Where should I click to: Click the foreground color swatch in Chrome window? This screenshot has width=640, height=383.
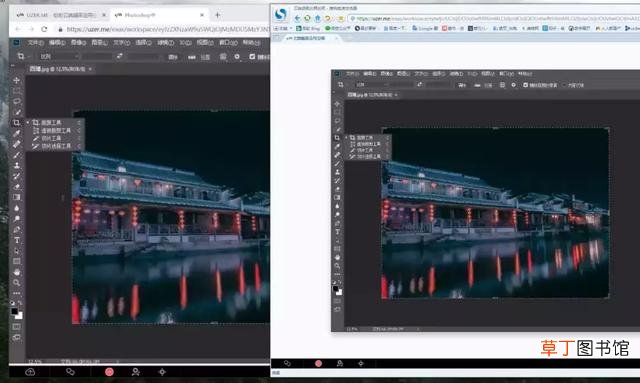tap(14, 312)
